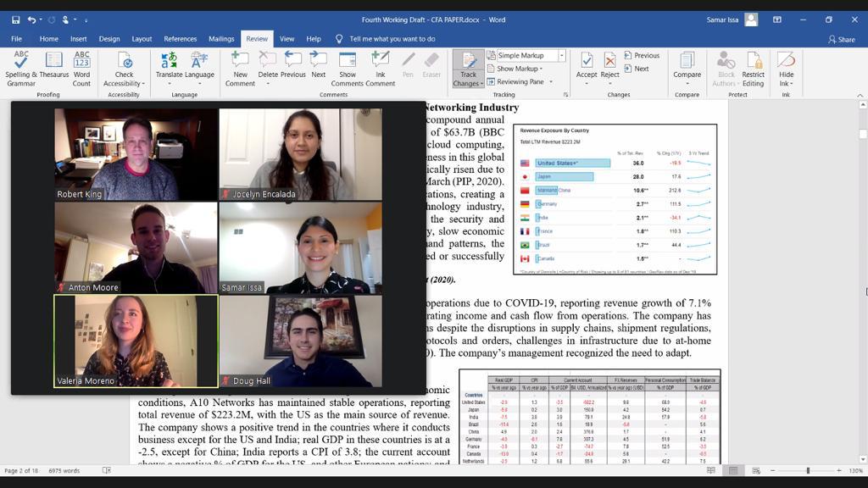Viewport: 868px width, 488px height.
Task: Expand the Simple Markup dropdown
Action: 561,56
